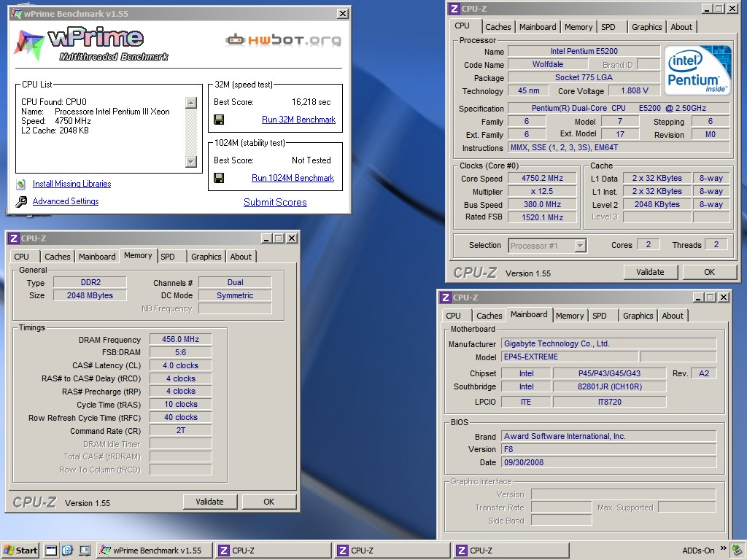Open SPD tab in Memory CPU-Z window
This screenshot has height=560, width=747.
coord(168,257)
